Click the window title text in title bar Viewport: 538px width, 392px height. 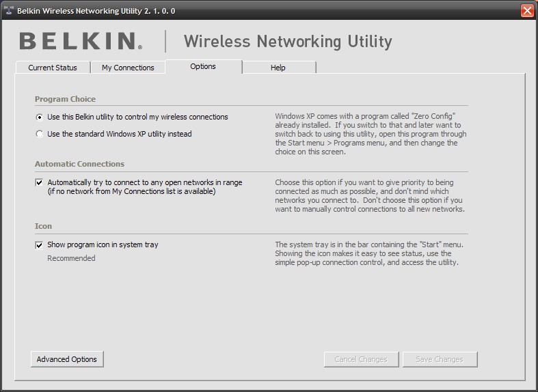(96, 11)
